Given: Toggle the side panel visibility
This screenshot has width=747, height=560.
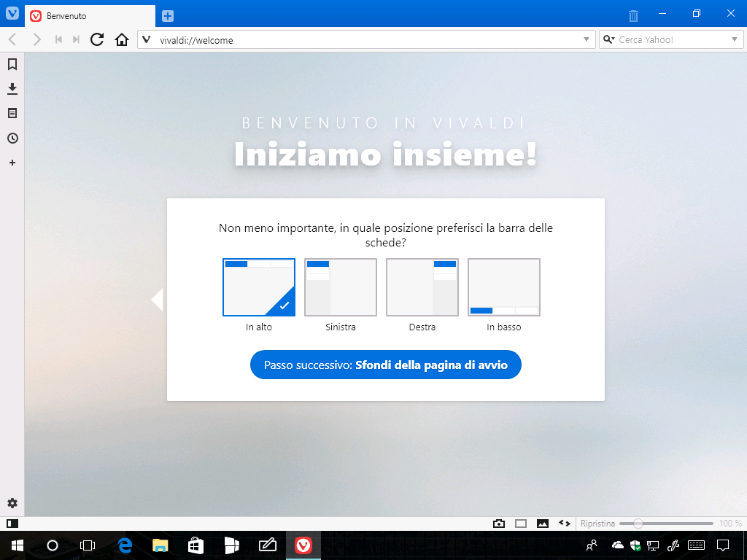Looking at the screenshot, I should (12, 524).
